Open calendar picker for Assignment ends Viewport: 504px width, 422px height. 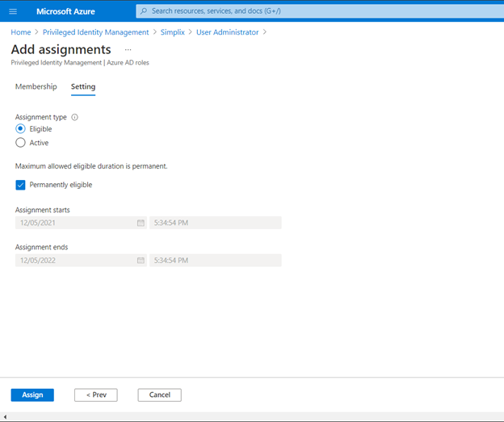141,261
